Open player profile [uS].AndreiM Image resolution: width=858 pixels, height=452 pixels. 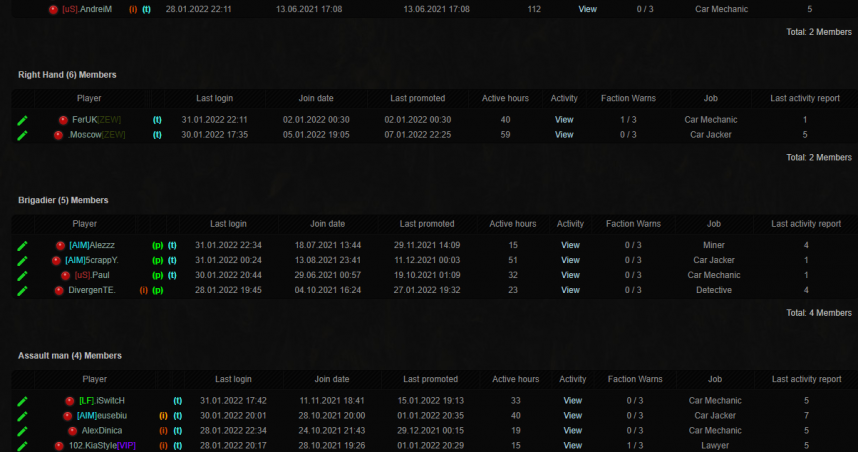point(87,9)
